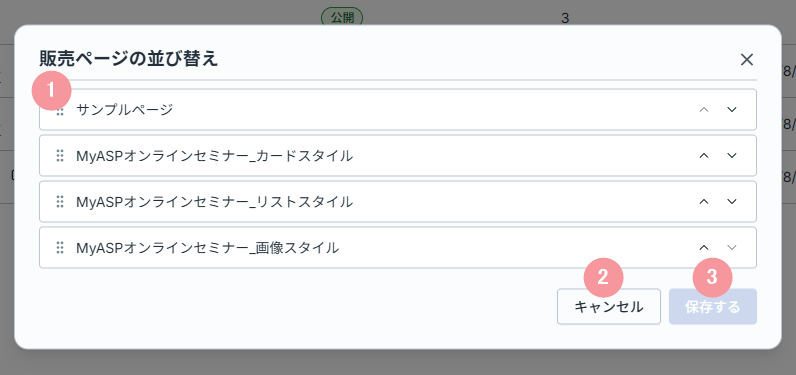Close the 販売ページの並び替え dialog
This screenshot has height=375, width=796.
pyautogui.click(x=746, y=60)
